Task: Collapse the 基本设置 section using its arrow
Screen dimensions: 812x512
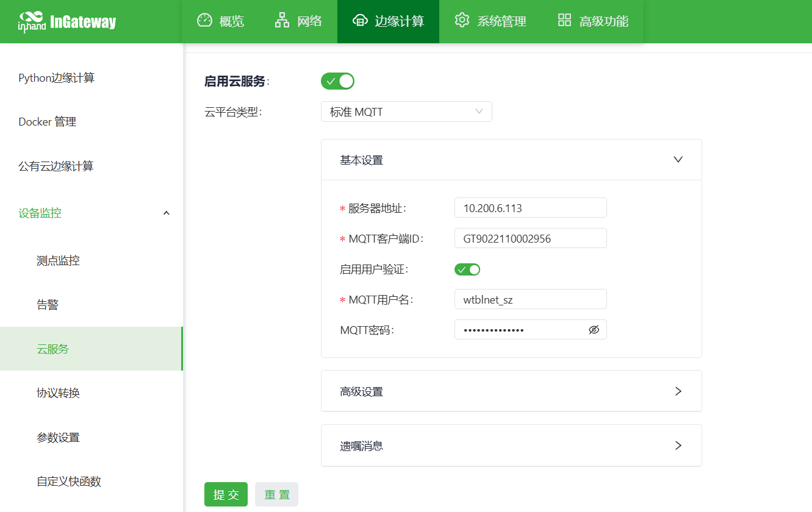Action: [x=678, y=160]
